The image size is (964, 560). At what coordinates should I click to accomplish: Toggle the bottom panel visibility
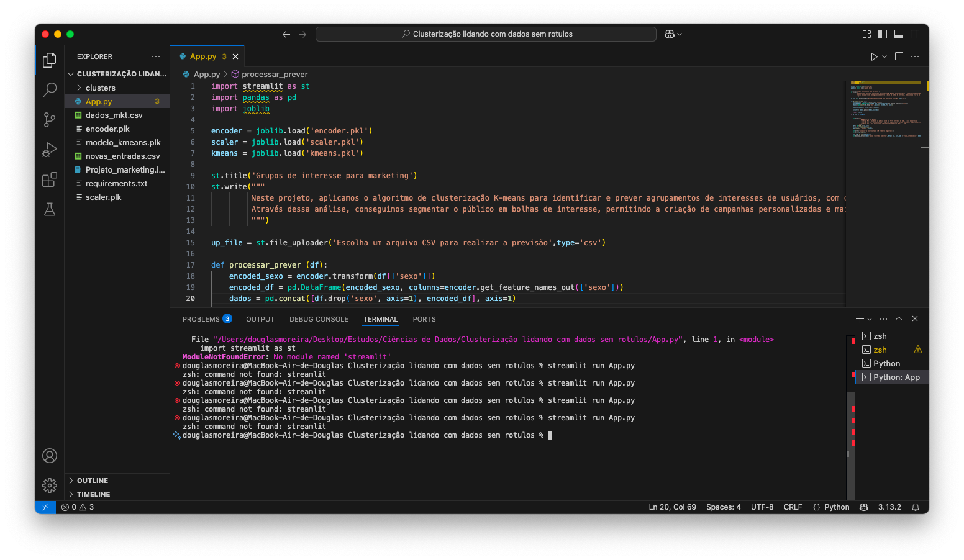pos(899,34)
